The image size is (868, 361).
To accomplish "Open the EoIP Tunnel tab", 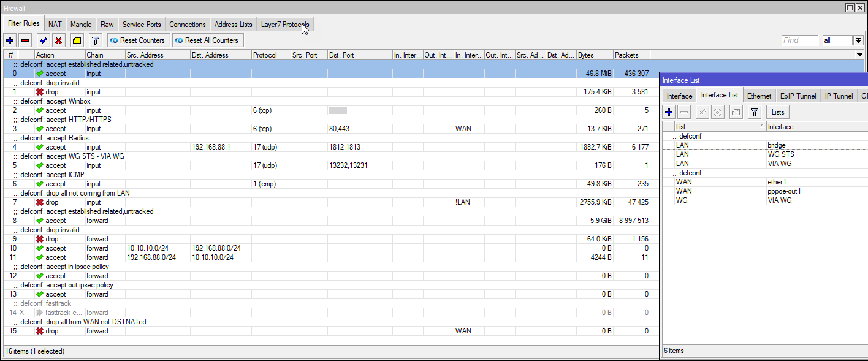I will (x=798, y=96).
